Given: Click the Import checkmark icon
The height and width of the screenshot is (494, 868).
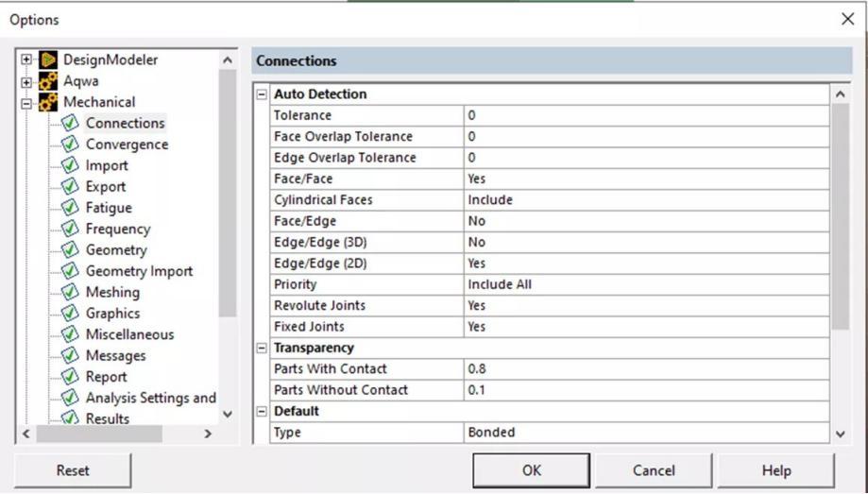Looking at the screenshot, I should coord(70,165).
